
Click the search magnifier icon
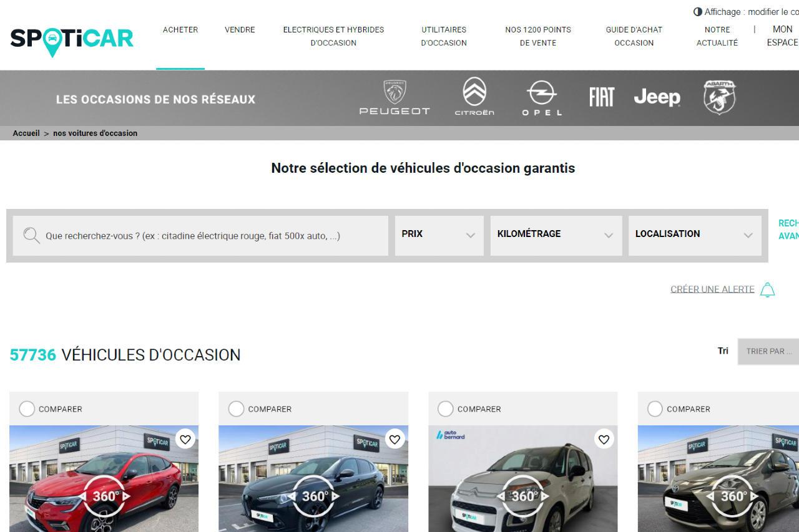point(31,236)
